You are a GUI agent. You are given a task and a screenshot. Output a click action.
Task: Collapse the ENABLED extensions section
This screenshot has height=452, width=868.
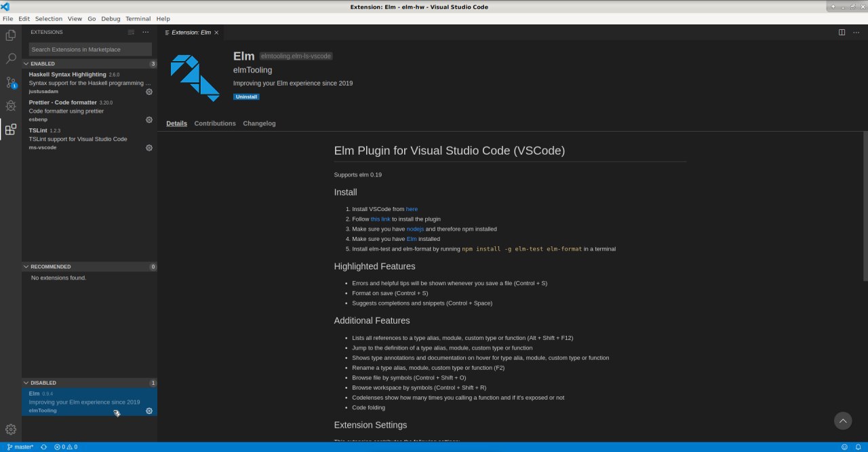pos(90,64)
